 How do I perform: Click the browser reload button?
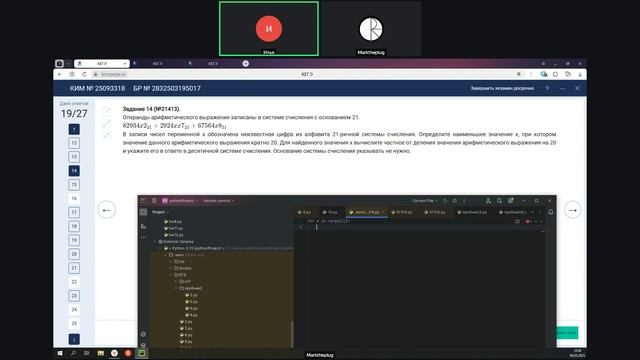click(x=84, y=74)
